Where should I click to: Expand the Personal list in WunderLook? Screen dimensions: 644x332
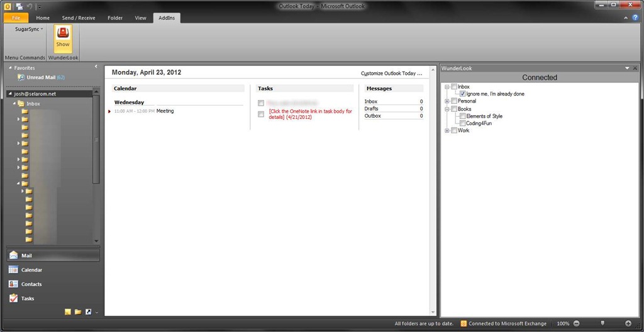(x=447, y=101)
